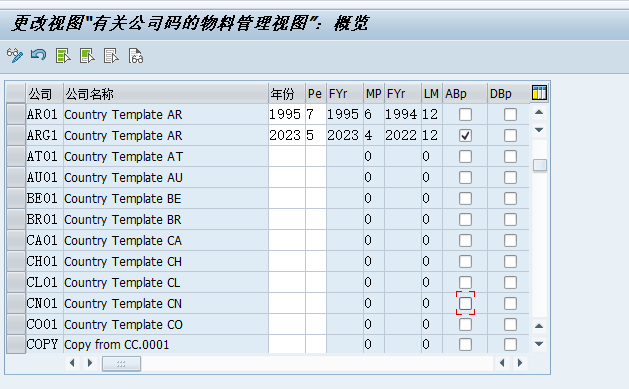Click far-right scroll-right arrow of horizontal scrollbar
The height and width of the screenshot is (389, 629).
point(520,363)
